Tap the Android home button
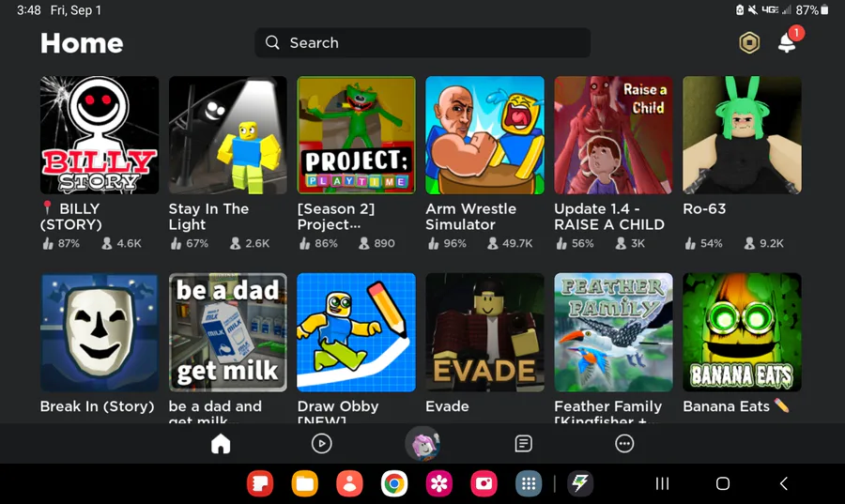The image size is (845, 504). click(x=723, y=483)
